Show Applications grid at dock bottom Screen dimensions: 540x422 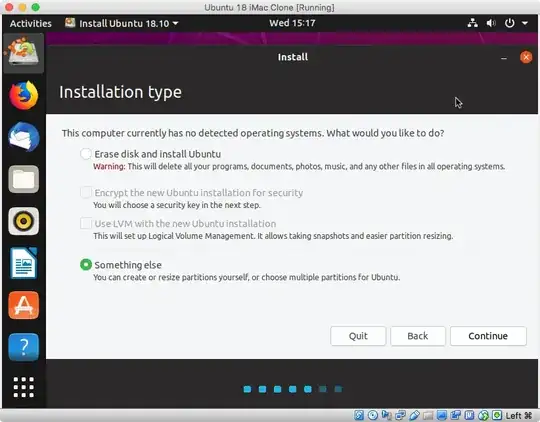(x=23, y=387)
